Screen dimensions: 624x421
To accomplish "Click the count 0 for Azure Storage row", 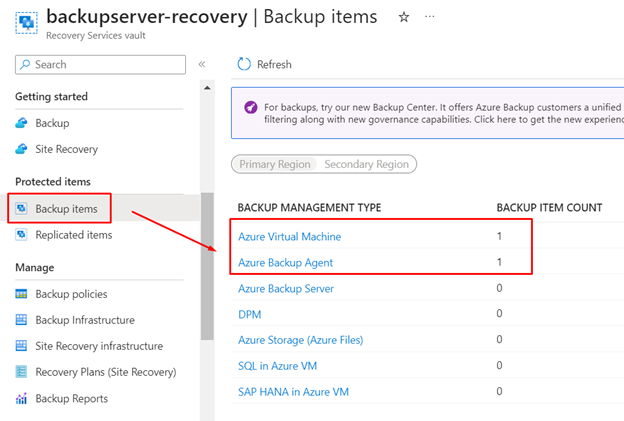I will point(499,339).
